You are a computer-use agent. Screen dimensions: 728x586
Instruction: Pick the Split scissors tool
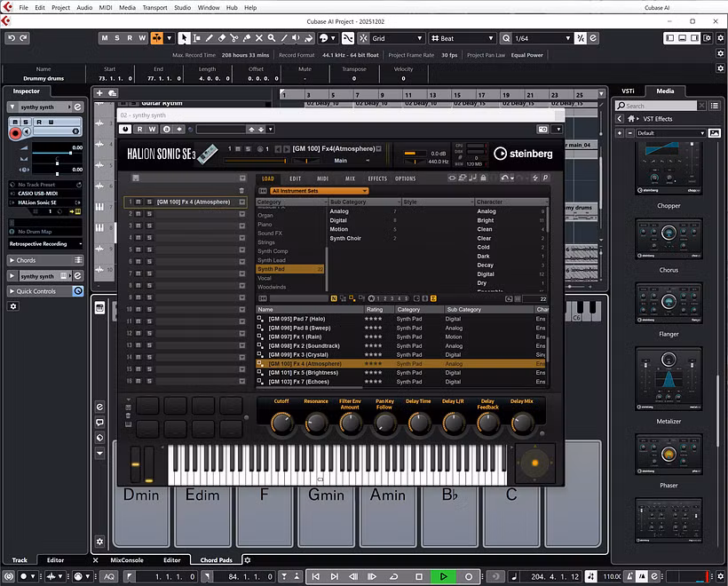pyautogui.click(x=234, y=38)
